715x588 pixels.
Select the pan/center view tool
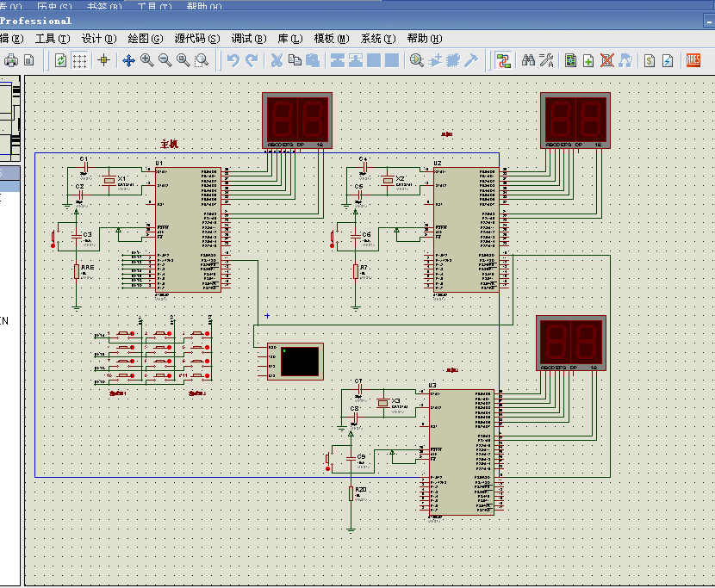point(128,60)
